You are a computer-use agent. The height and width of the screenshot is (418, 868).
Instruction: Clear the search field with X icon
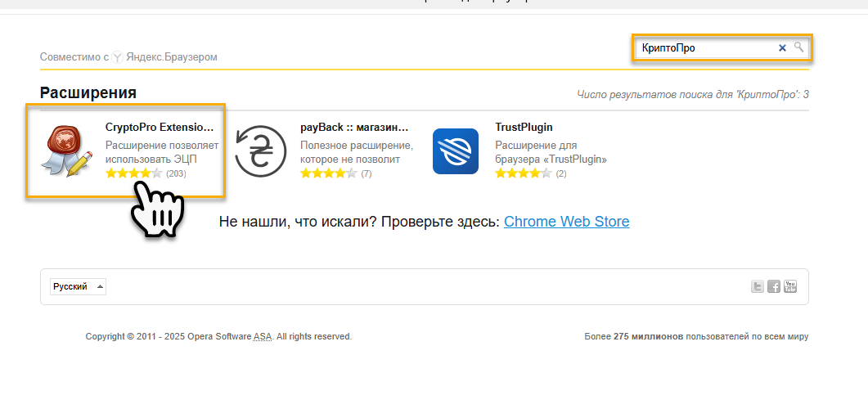point(782,48)
